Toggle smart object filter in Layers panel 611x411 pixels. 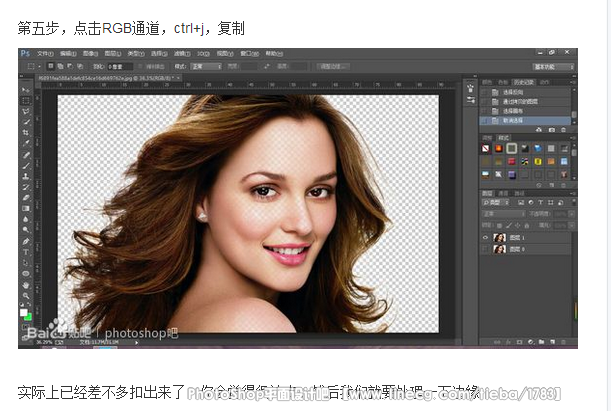pyautogui.click(x=561, y=203)
